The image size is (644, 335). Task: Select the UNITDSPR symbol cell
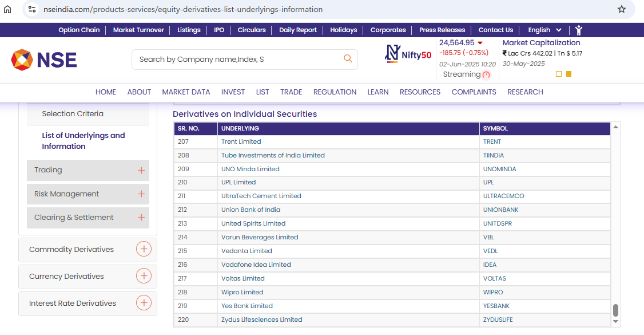[x=544, y=223]
